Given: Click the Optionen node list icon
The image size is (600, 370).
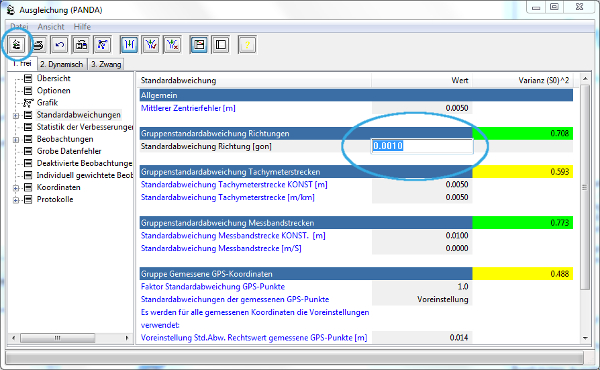Looking at the screenshot, I should pos(28,91).
